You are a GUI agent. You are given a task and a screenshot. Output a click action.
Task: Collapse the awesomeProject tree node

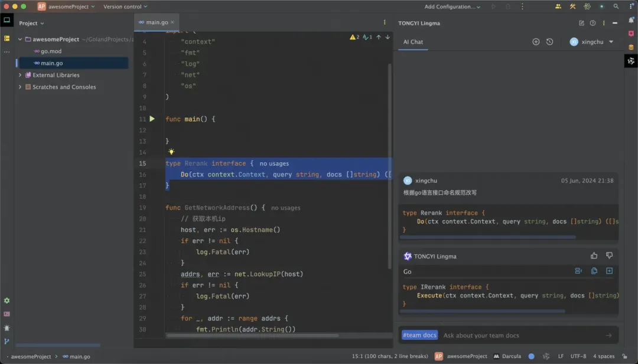pyautogui.click(x=20, y=40)
